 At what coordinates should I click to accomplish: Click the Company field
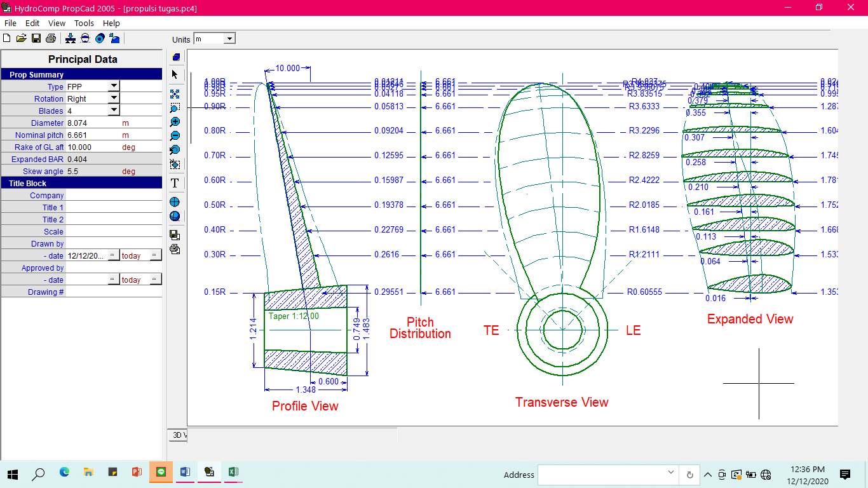tap(114, 195)
